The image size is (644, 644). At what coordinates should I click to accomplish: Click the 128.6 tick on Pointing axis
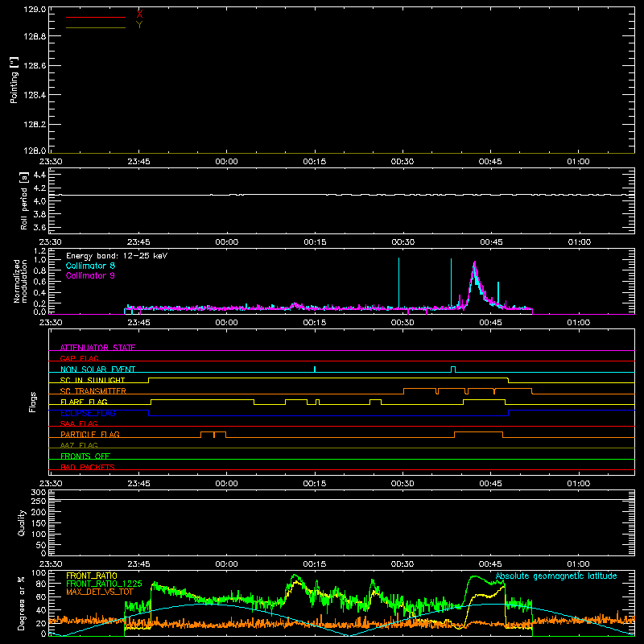(35, 66)
